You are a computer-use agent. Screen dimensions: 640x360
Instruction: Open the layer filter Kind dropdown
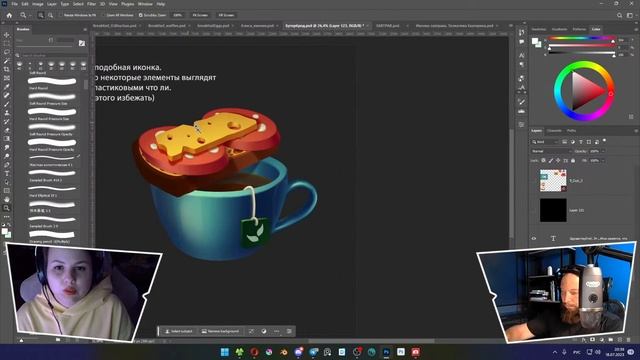(545, 142)
